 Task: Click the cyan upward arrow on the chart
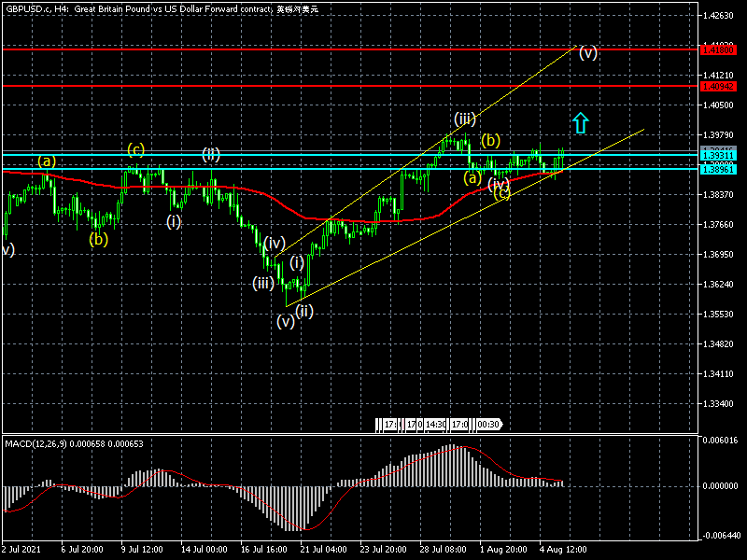click(580, 122)
